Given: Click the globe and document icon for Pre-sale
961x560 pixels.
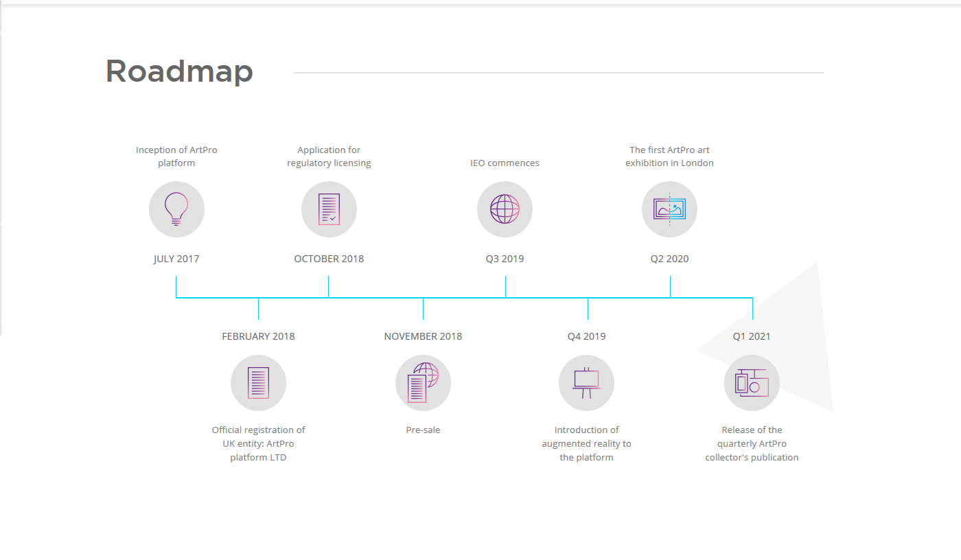Looking at the screenshot, I should (423, 383).
